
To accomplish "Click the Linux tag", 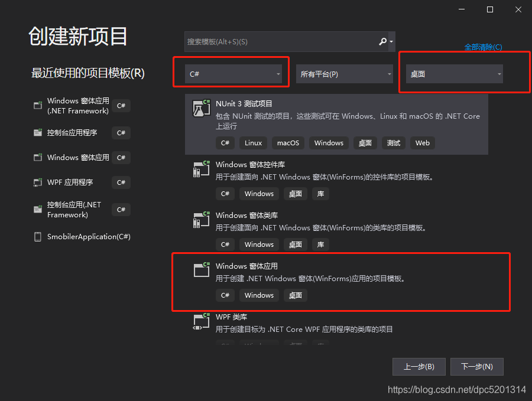I will coord(254,143).
